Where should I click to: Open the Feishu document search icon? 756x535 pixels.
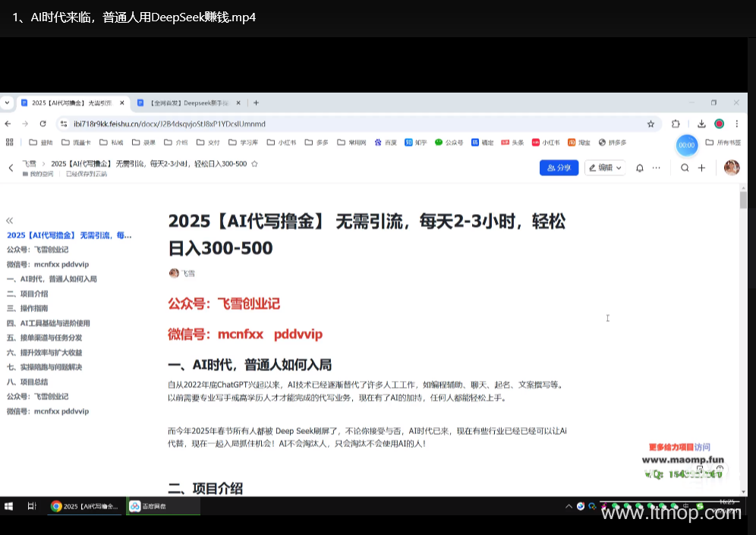click(685, 168)
